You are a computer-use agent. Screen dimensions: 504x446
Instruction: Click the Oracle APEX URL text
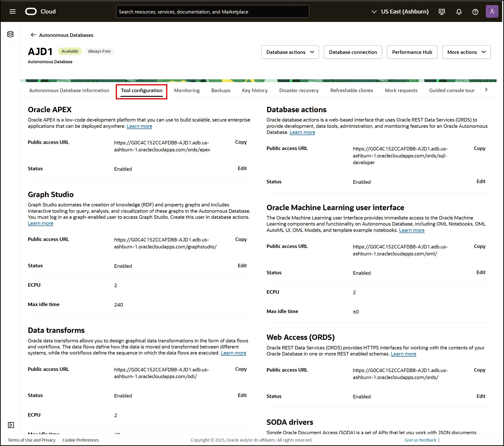click(162, 146)
